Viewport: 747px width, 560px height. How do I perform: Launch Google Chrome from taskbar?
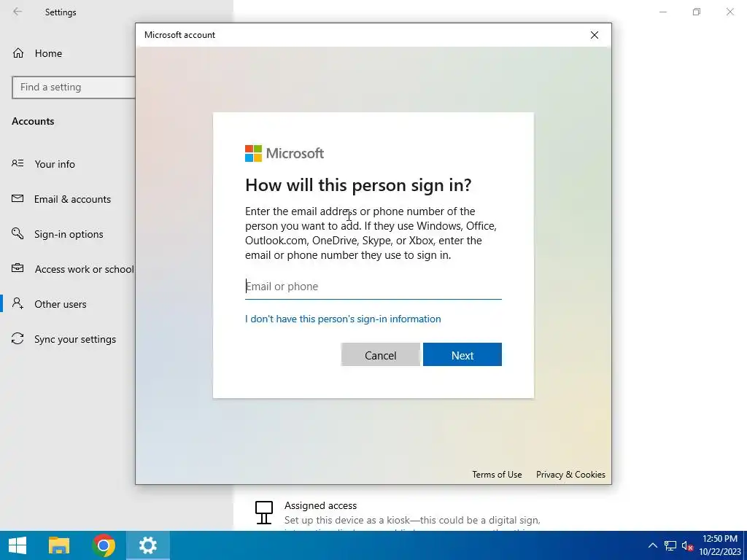click(x=104, y=545)
